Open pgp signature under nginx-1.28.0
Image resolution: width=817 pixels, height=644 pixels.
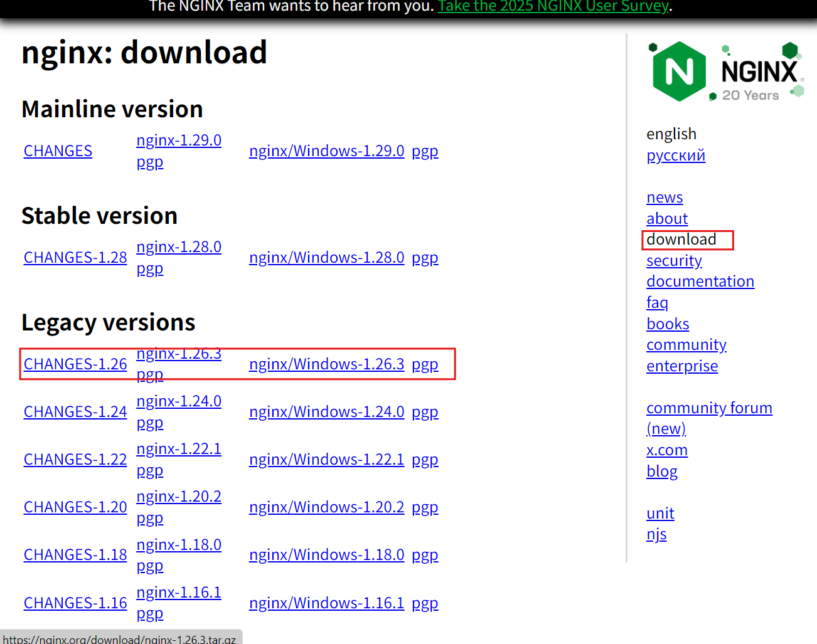(x=150, y=268)
